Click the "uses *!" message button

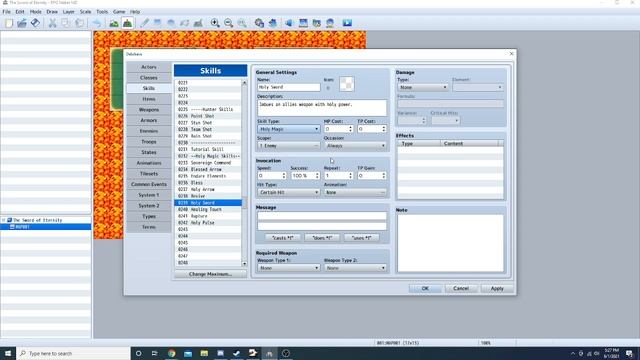362,238
